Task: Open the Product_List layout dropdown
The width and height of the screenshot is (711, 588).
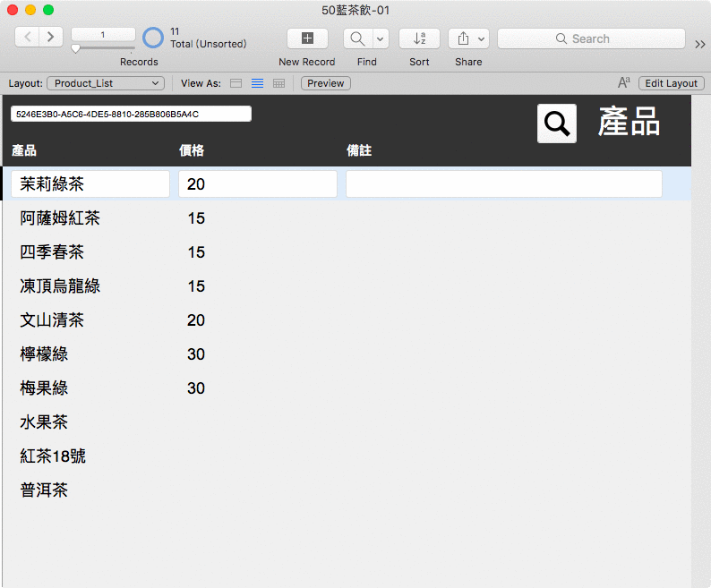Action: pos(106,83)
